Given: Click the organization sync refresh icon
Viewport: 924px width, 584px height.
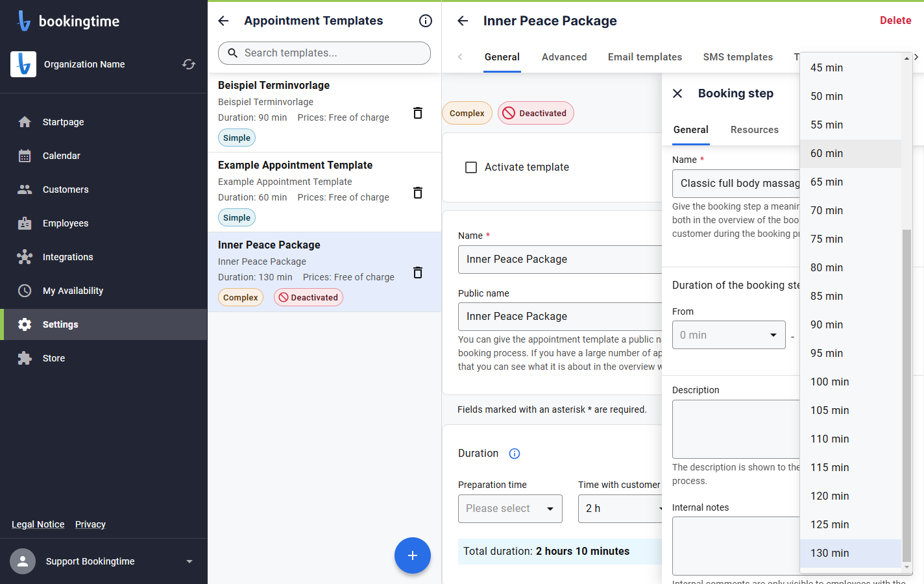Looking at the screenshot, I should click(x=189, y=64).
